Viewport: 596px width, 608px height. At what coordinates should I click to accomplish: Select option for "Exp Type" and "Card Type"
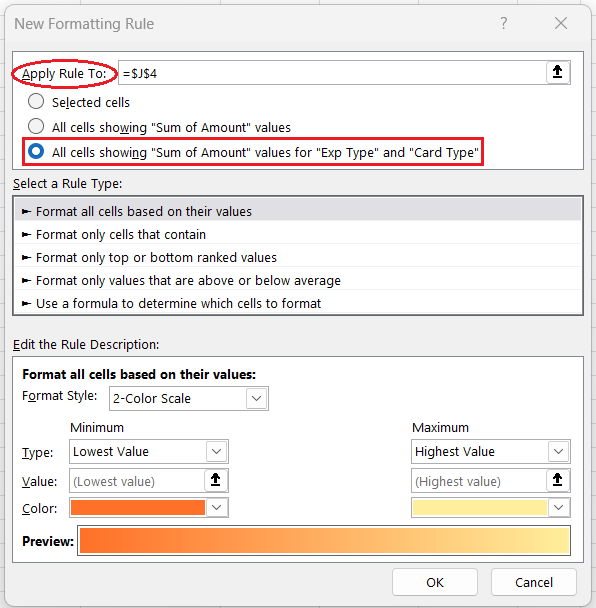pos(36,151)
